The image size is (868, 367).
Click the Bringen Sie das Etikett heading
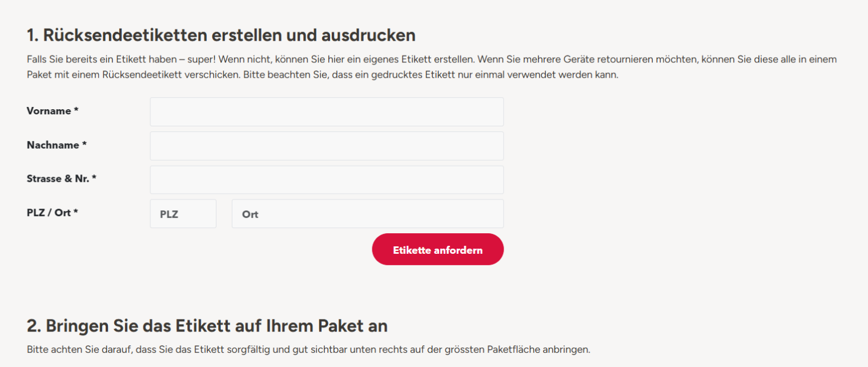pyautogui.click(x=207, y=326)
